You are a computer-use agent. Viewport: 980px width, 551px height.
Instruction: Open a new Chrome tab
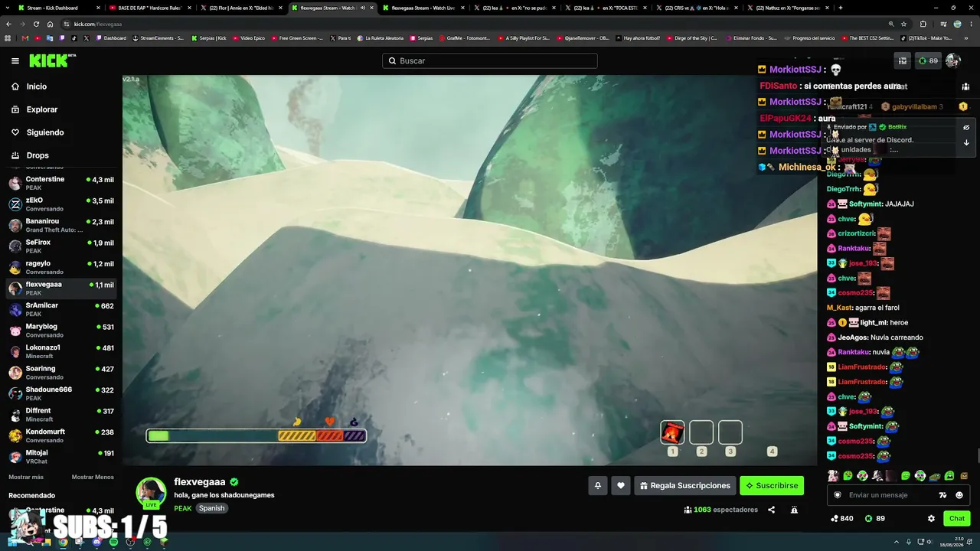coord(841,8)
